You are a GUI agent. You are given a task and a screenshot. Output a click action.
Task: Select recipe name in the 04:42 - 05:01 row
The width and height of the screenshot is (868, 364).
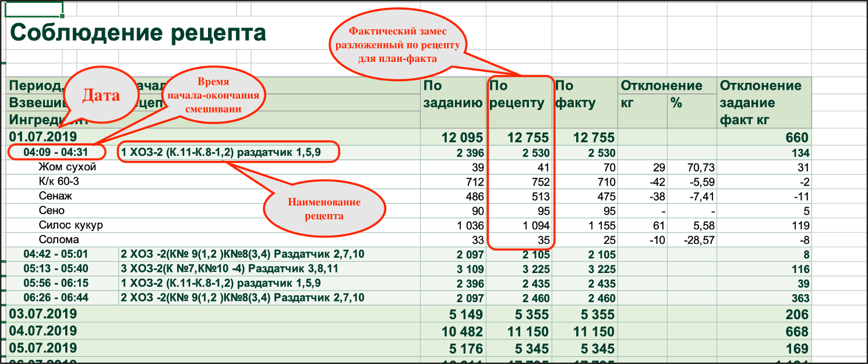pos(242,254)
